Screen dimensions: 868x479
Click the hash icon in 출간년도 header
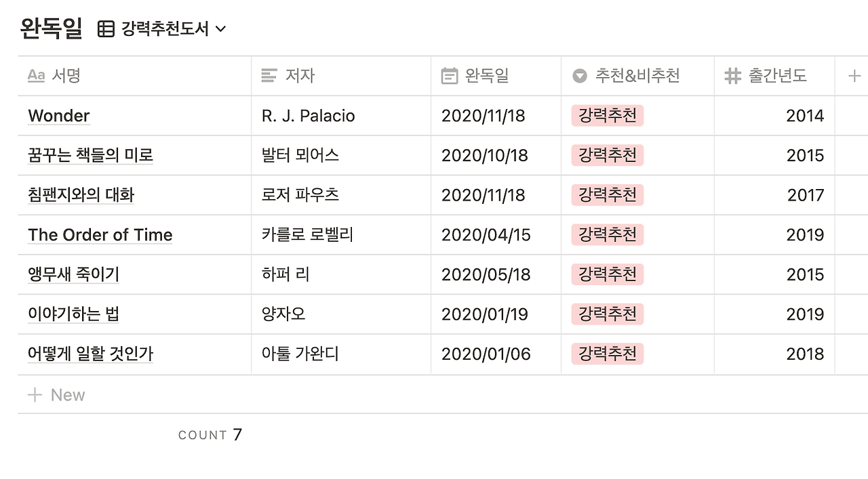click(x=732, y=76)
